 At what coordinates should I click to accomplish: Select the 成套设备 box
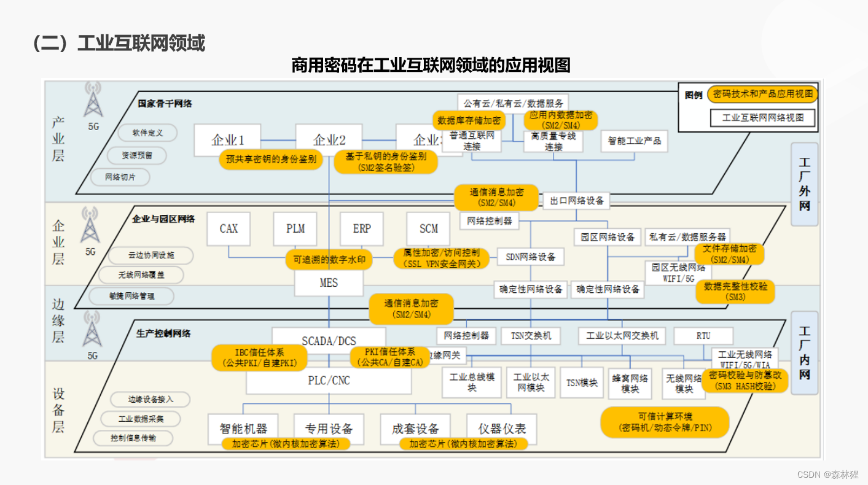pyautogui.click(x=415, y=429)
